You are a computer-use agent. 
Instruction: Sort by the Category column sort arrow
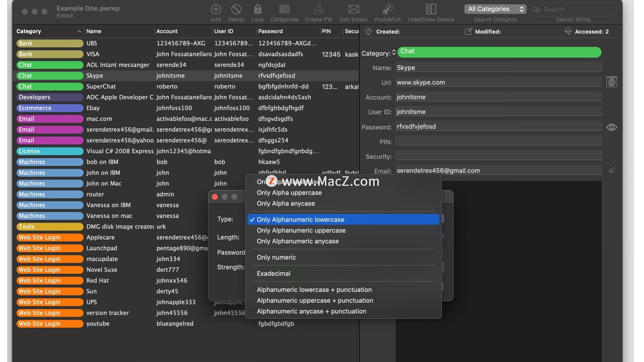point(79,31)
